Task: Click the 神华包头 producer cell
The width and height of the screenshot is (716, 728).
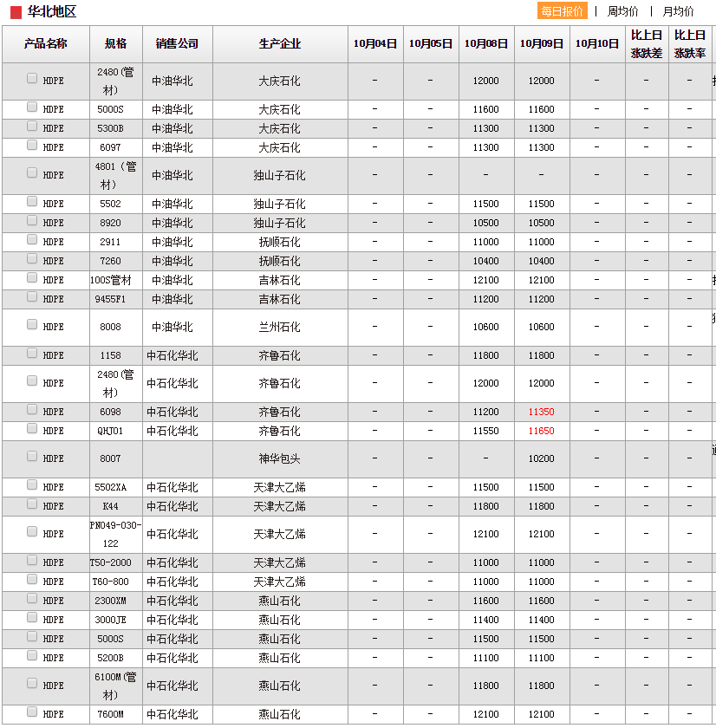Action: pyautogui.click(x=279, y=458)
